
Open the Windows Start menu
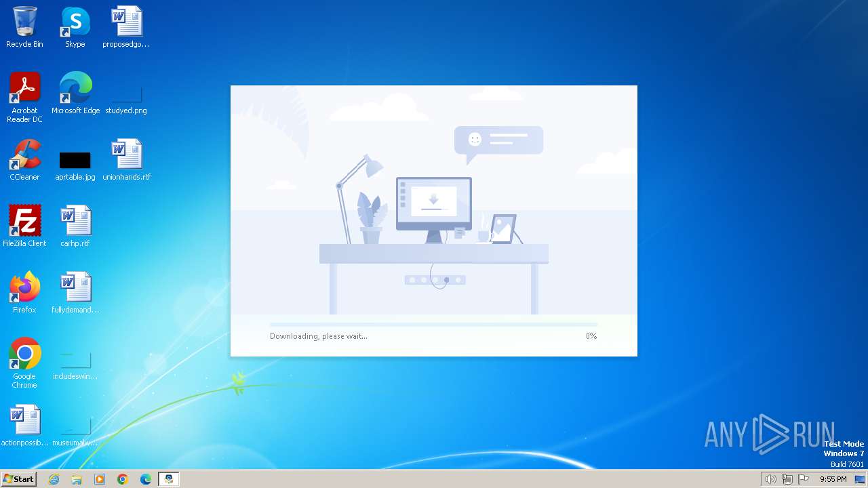point(18,479)
